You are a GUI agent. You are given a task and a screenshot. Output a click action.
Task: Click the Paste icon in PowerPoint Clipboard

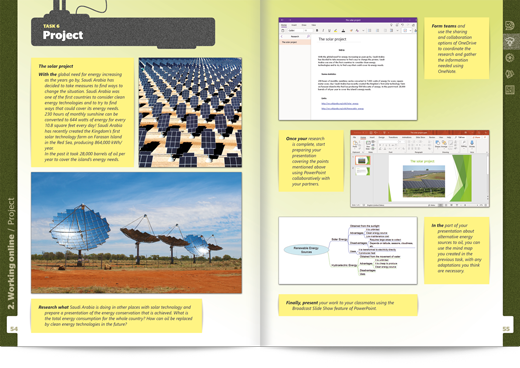coord(355,144)
